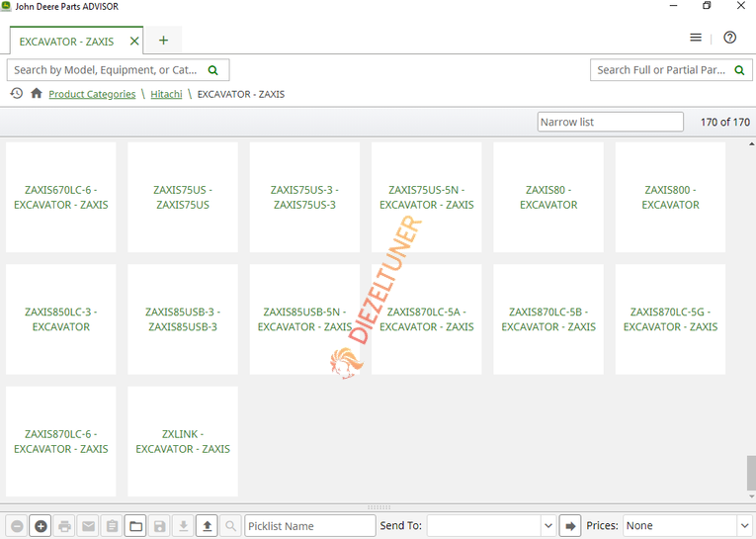This screenshot has width=756, height=539.
Task: Open the history clock icon
Action: point(17,93)
